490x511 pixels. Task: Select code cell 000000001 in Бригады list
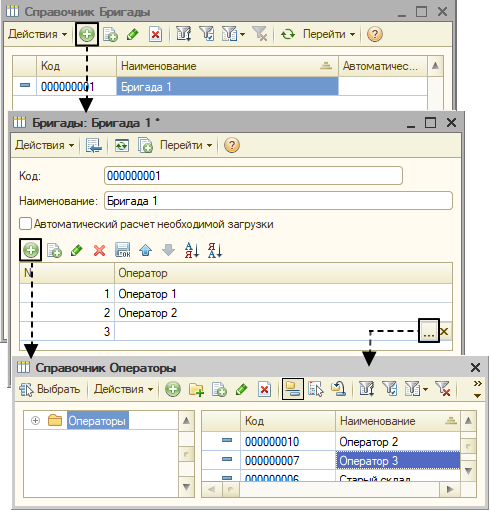pos(76,87)
